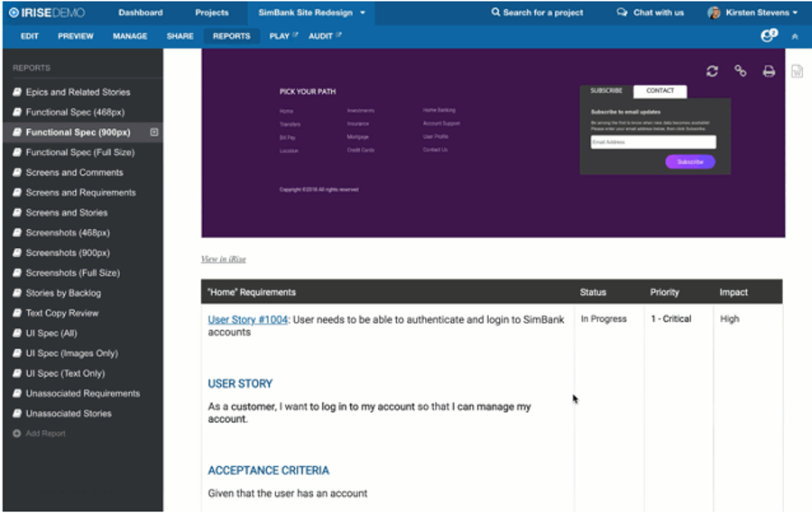The width and height of the screenshot is (812, 513).
Task: Click the Chat with us icon
Action: (x=623, y=13)
